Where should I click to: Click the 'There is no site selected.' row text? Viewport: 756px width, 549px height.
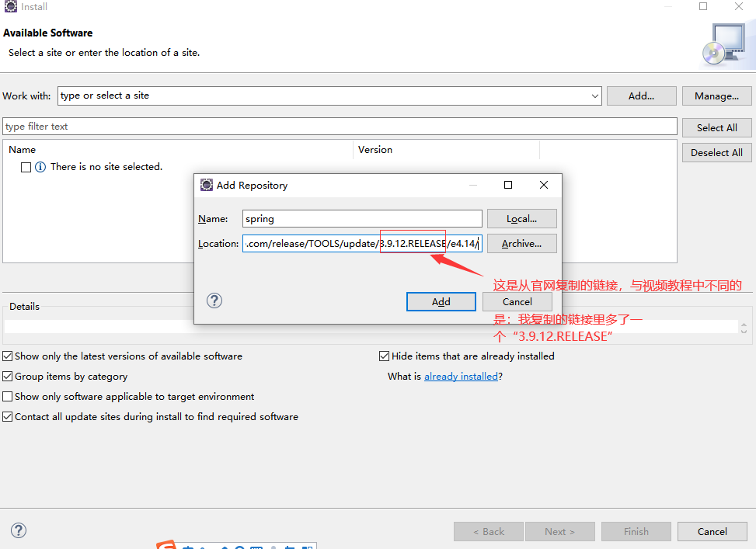pos(106,167)
